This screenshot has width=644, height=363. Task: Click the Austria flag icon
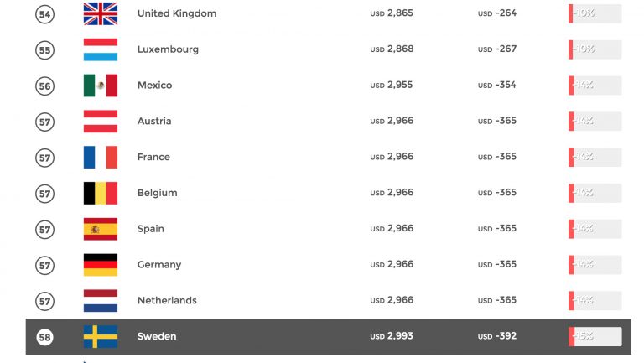coord(100,122)
